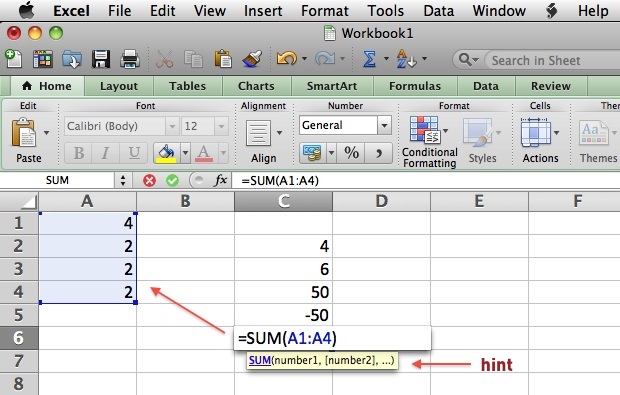The width and height of the screenshot is (620, 395).
Task: Toggle Italic formatting
Action: pos(106,153)
